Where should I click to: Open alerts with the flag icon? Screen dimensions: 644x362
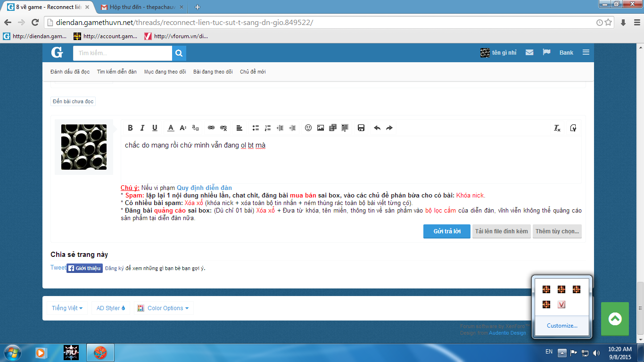point(546,52)
